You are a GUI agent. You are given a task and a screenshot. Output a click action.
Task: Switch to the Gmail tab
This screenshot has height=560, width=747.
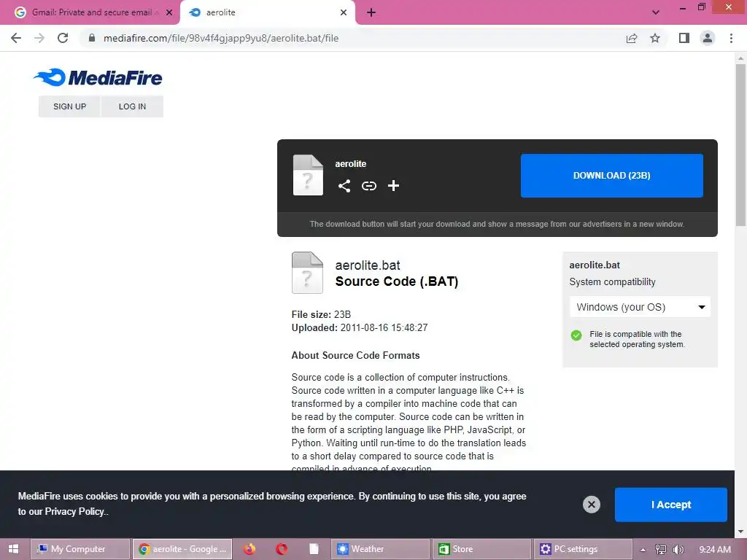90,12
